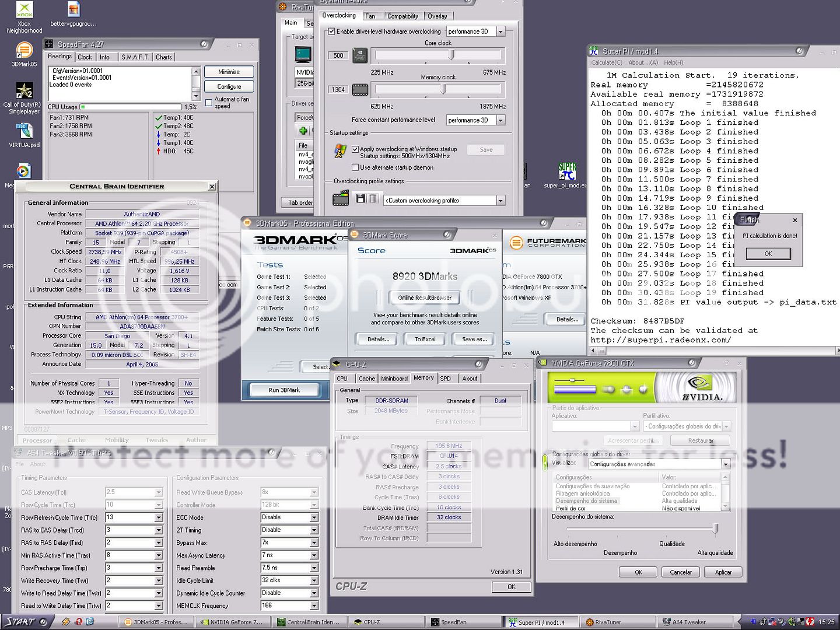Click the Futuremark logo in the 3DMark05 window

547,243
